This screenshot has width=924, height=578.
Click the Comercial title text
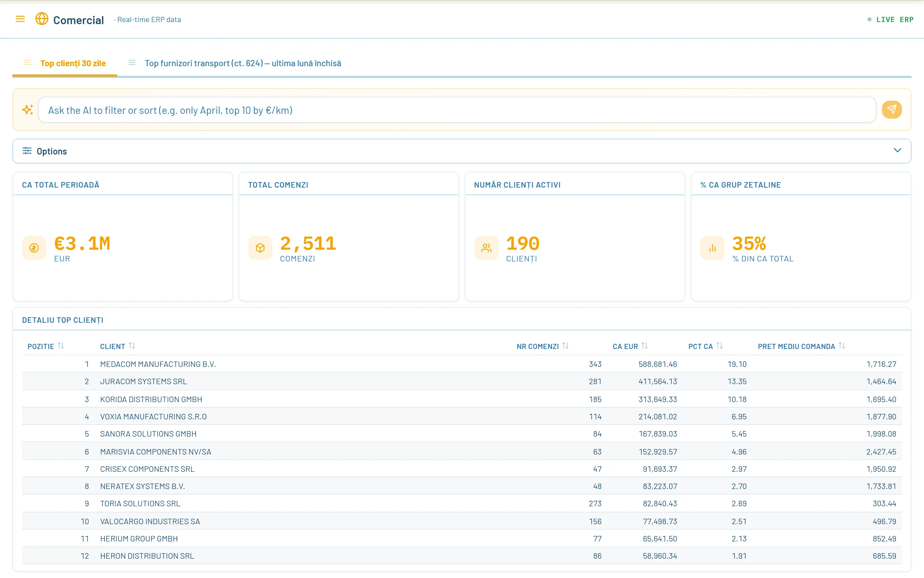78,20
